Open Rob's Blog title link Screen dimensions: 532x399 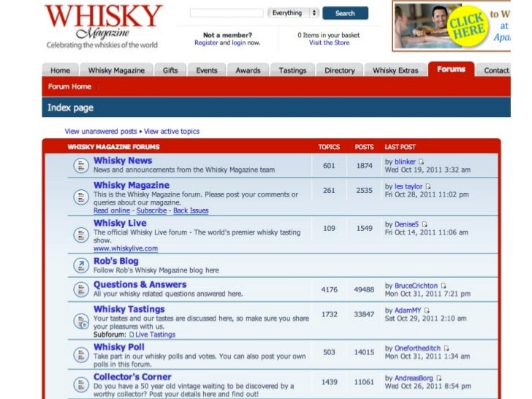pos(116,262)
